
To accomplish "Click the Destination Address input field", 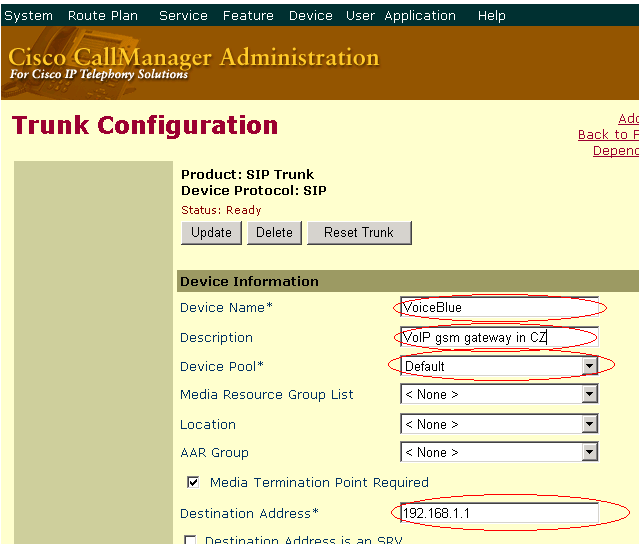I will 499,513.
